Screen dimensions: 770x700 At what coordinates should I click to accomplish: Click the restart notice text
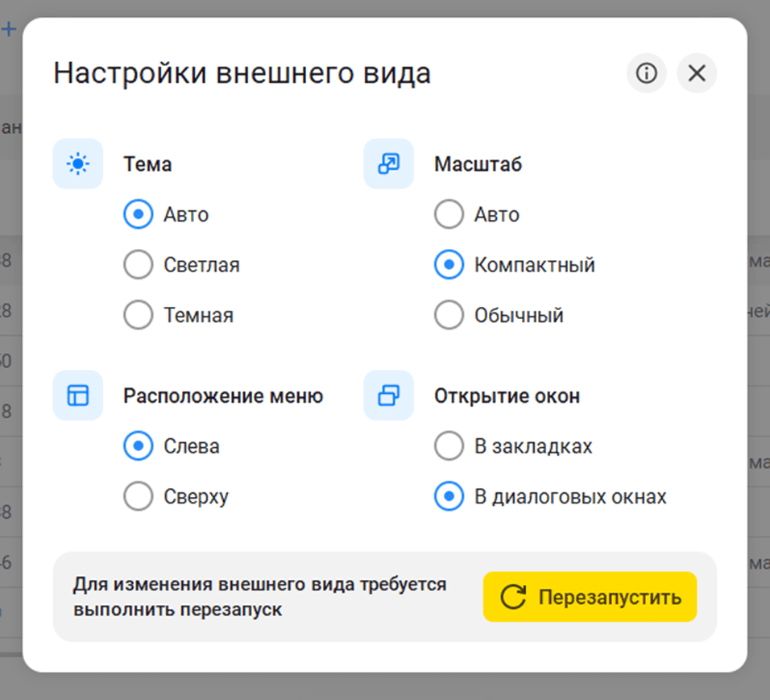[x=259, y=596]
